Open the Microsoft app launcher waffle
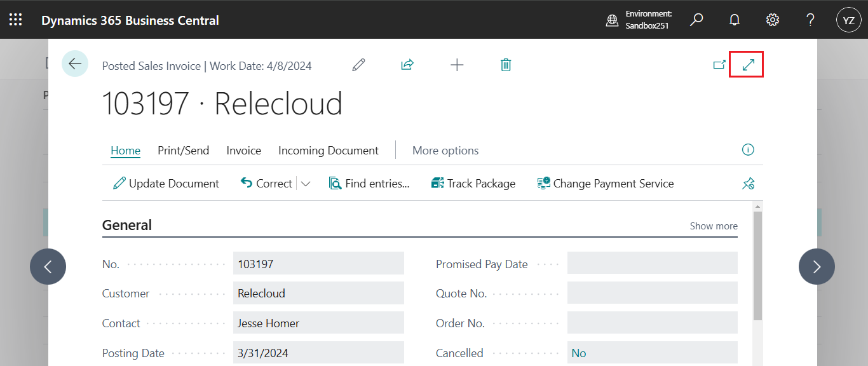The height and width of the screenshot is (366, 868). (x=15, y=19)
